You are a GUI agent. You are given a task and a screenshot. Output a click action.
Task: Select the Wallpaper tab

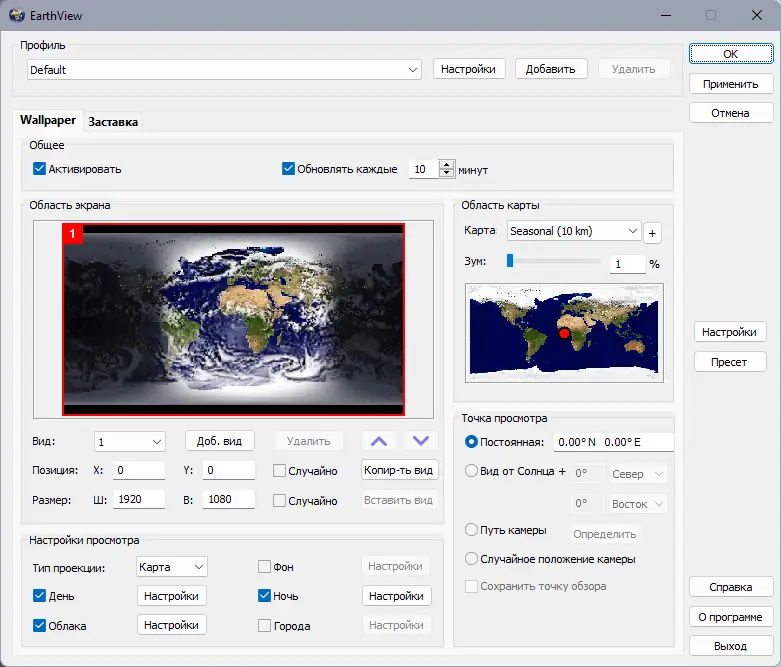(48, 120)
